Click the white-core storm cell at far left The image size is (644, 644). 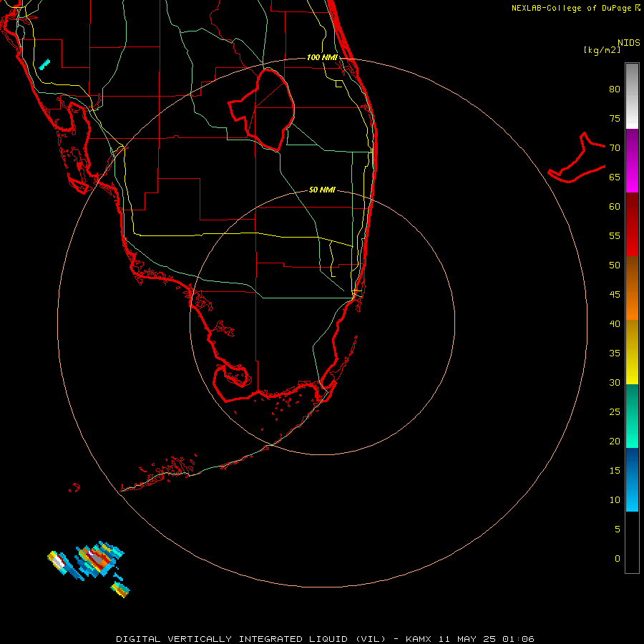tap(59, 562)
